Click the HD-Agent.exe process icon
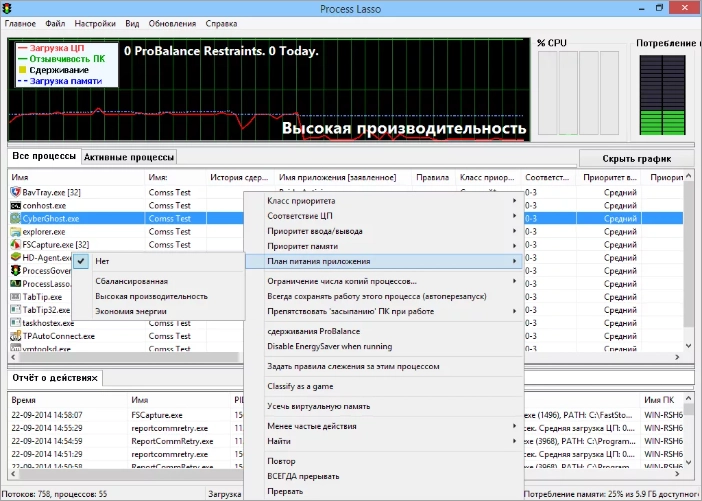 tap(16, 257)
